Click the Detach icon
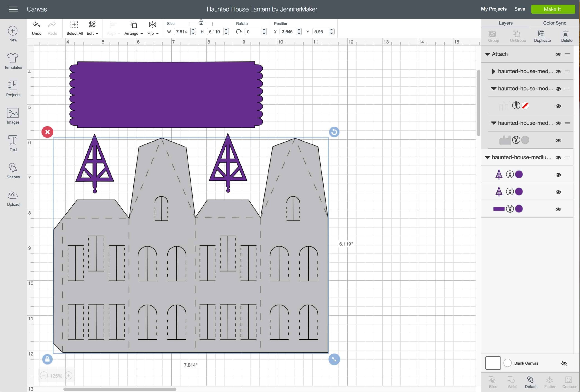 pyautogui.click(x=531, y=380)
